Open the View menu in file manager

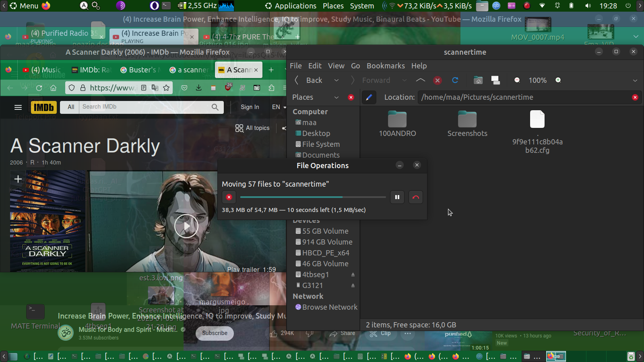tap(336, 66)
